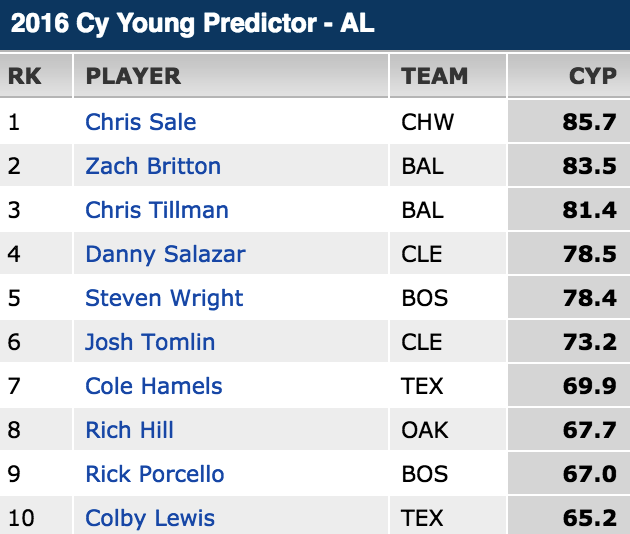Click Chris Sale's 85.7 CYP value
The width and height of the screenshot is (630, 534).
tap(589, 122)
